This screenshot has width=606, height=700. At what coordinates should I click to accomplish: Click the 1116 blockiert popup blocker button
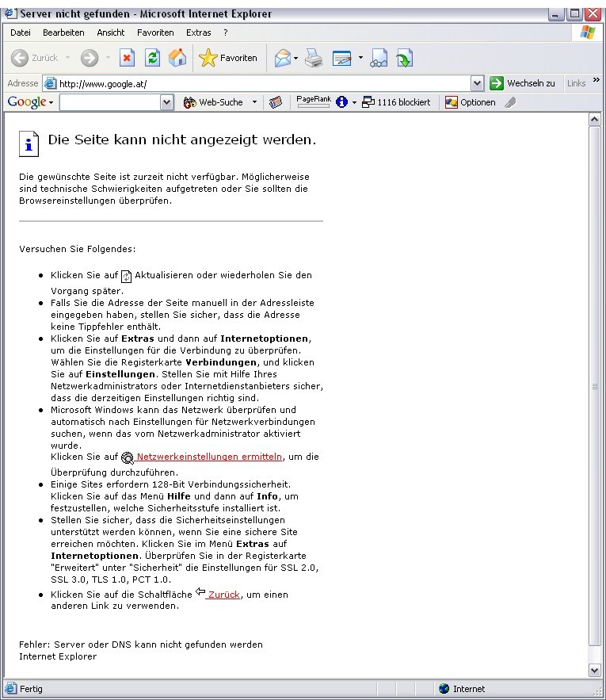(396, 102)
